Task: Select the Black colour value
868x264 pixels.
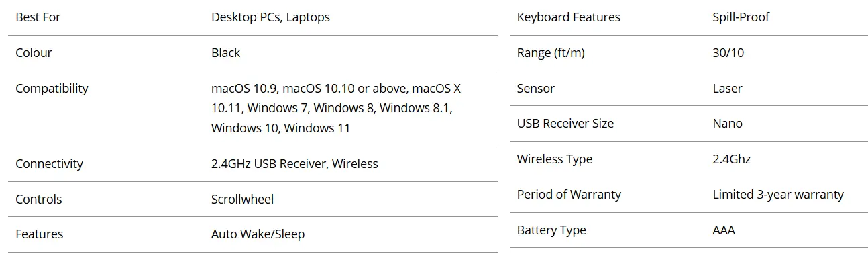Action: pyautogui.click(x=225, y=53)
